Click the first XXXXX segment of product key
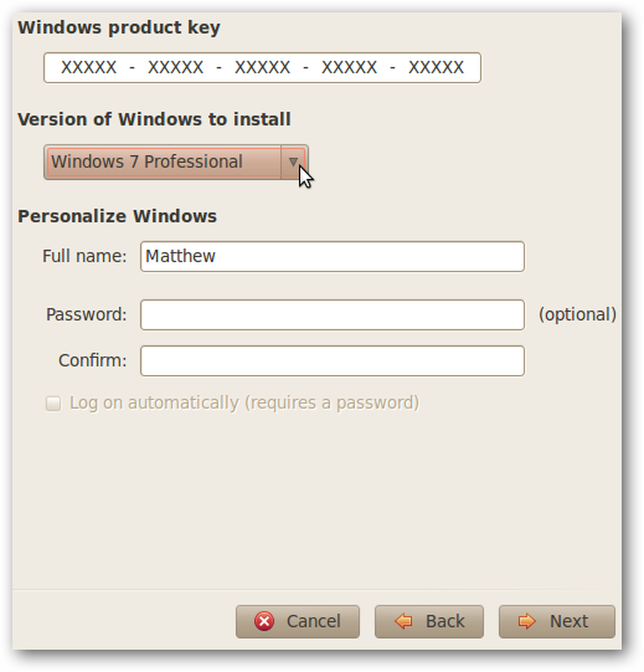The width and height of the screenshot is (644, 672). 89,67
